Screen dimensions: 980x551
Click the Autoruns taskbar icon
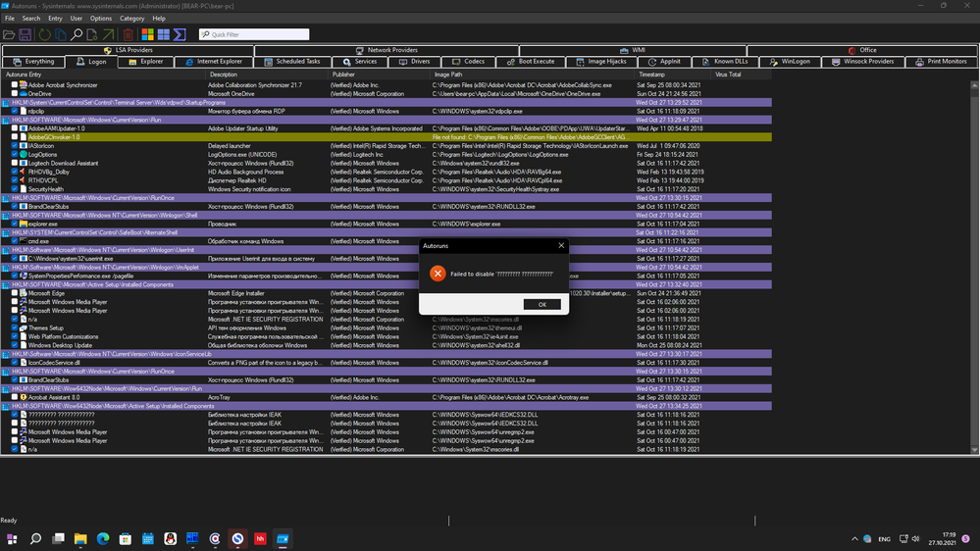tap(283, 538)
